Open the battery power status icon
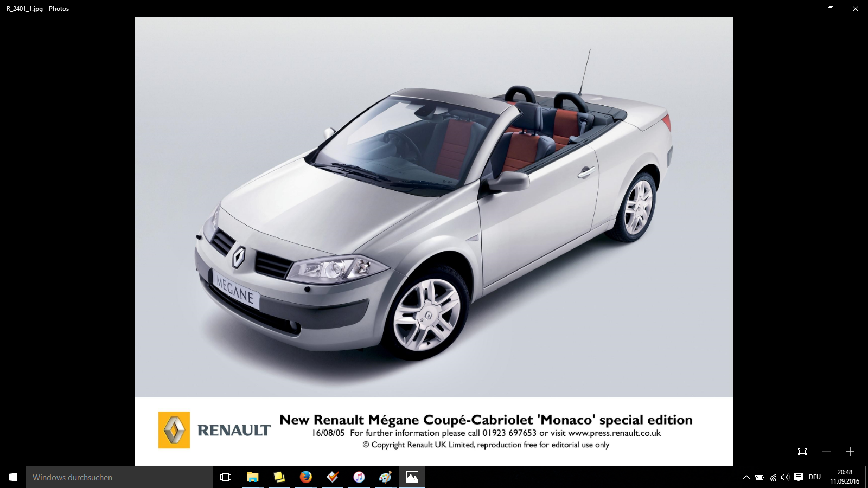 click(759, 477)
